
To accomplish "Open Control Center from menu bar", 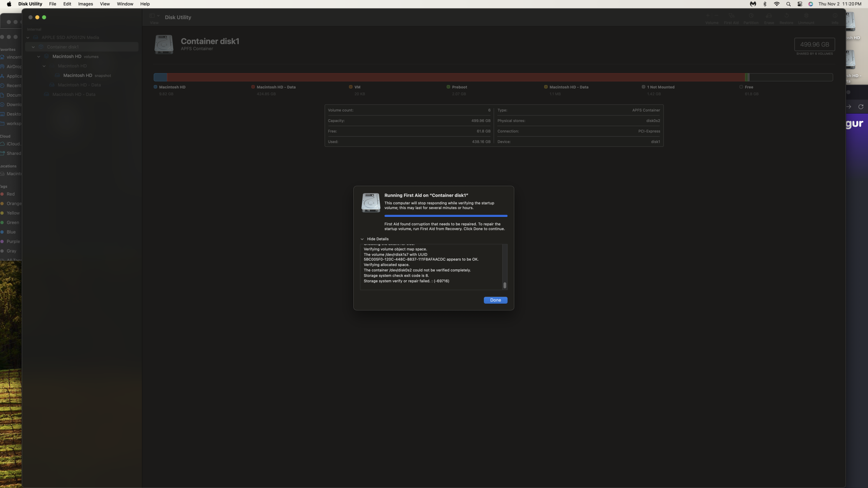I will coord(799,4).
